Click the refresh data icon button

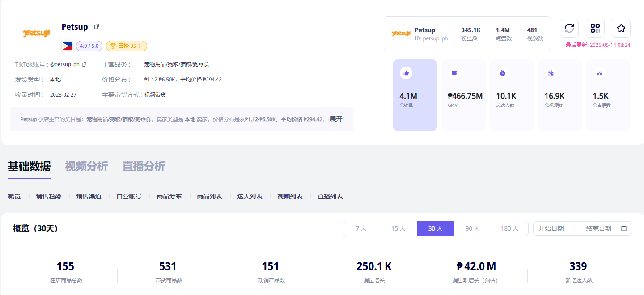(x=569, y=28)
